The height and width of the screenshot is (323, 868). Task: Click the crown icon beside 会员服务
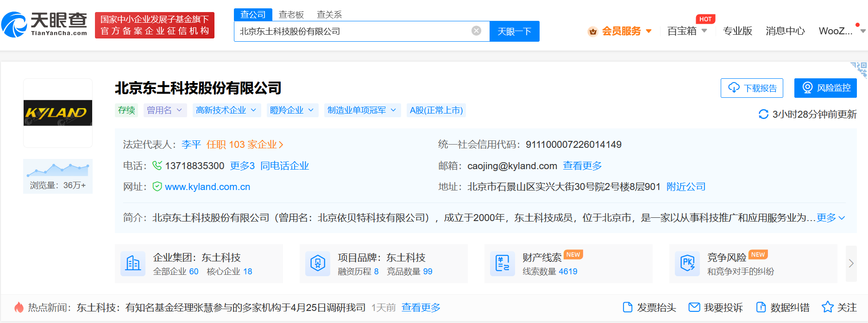click(592, 32)
